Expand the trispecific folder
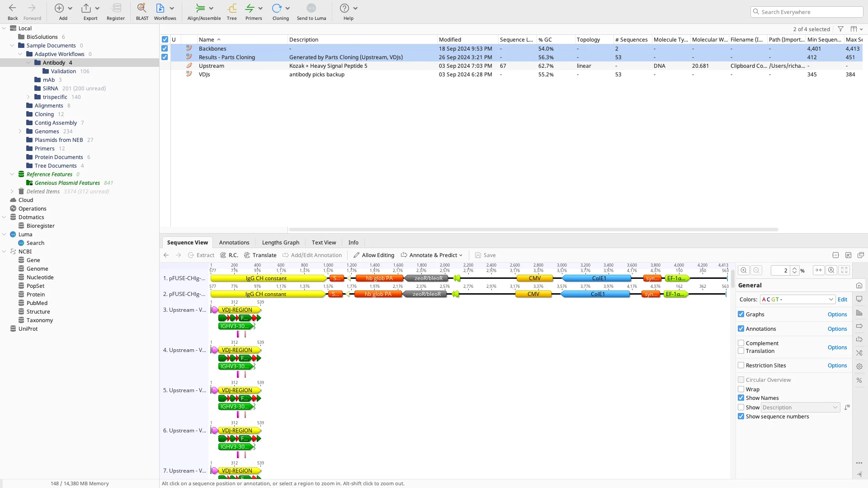This screenshot has width=868, height=488. [x=28, y=97]
